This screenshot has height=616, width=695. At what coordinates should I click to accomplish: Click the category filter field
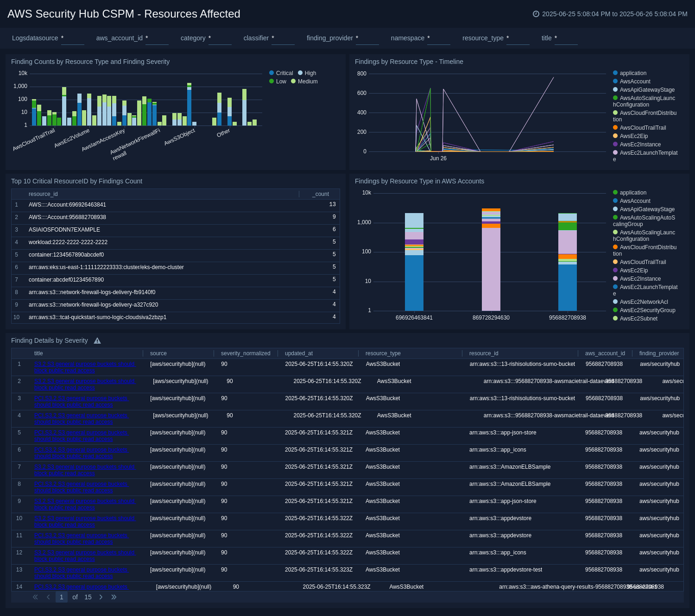(x=220, y=38)
